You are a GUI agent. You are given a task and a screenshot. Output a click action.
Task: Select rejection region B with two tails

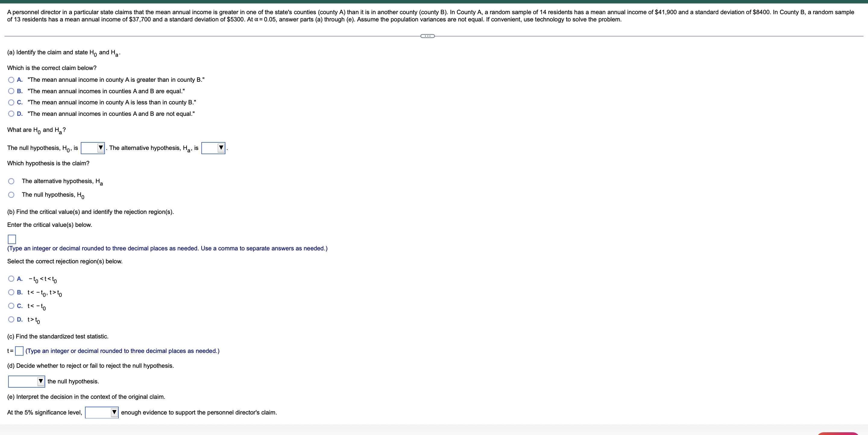click(x=11, y=292)
